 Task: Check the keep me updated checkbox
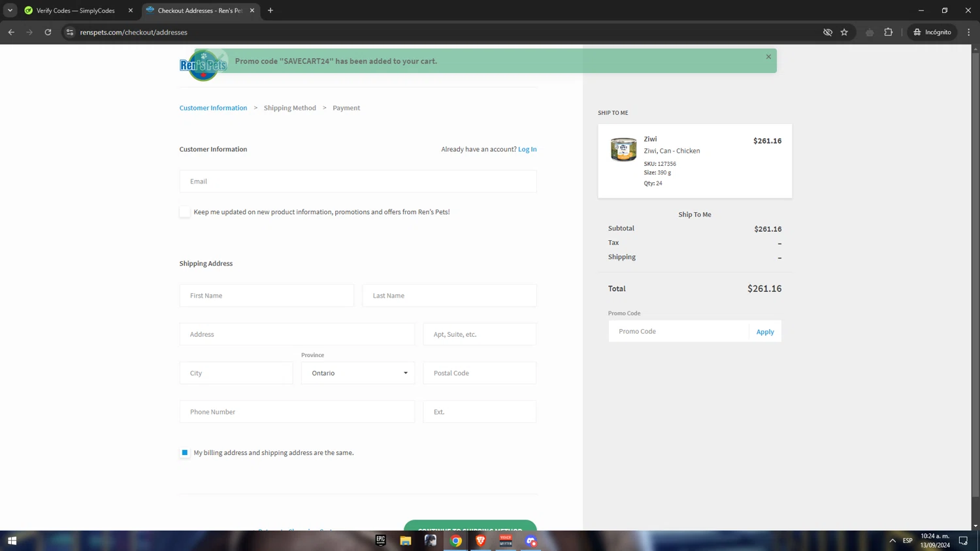click(185, 212)
